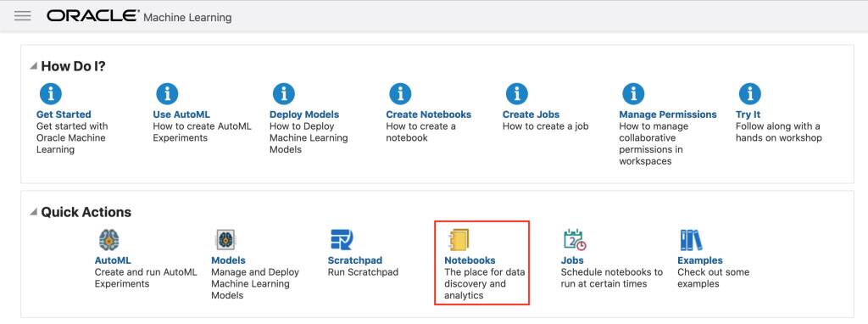Open the Create Notebooks help link
Screen dimensions: 868x324
coord(428,115)
